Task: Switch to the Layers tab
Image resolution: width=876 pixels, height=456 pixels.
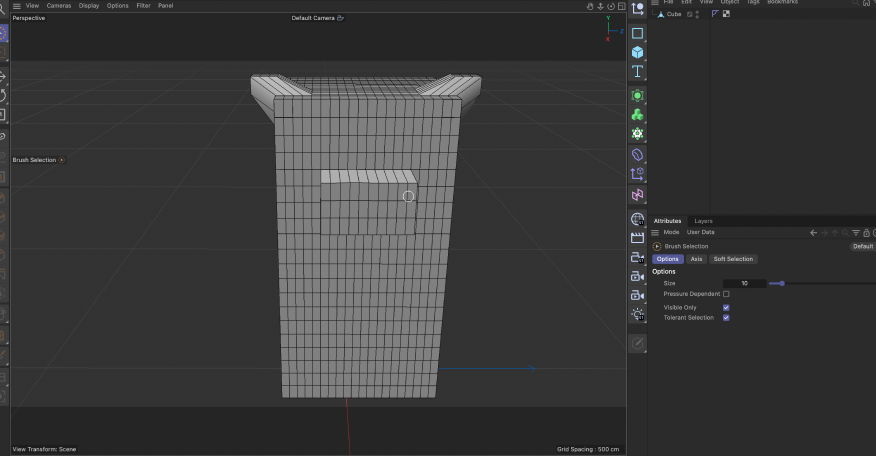Action: [x=703, y=221]
